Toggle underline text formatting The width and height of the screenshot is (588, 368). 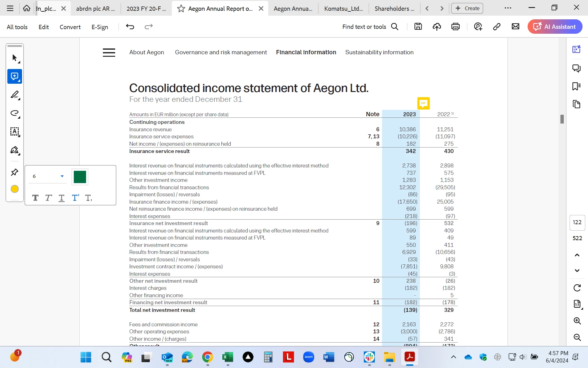tap(62, 198)
